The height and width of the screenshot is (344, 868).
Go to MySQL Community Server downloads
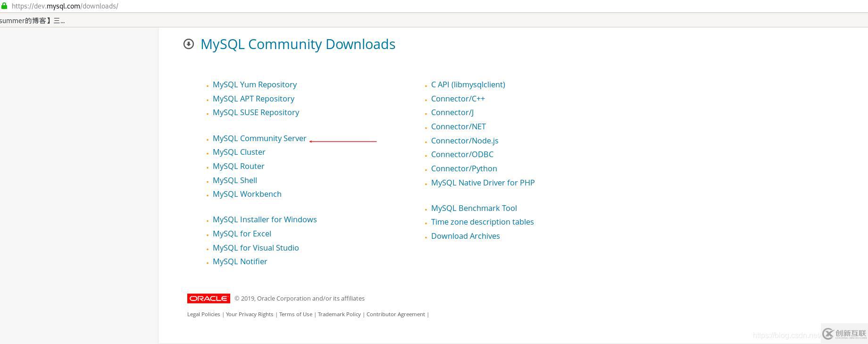pos(259,138)
